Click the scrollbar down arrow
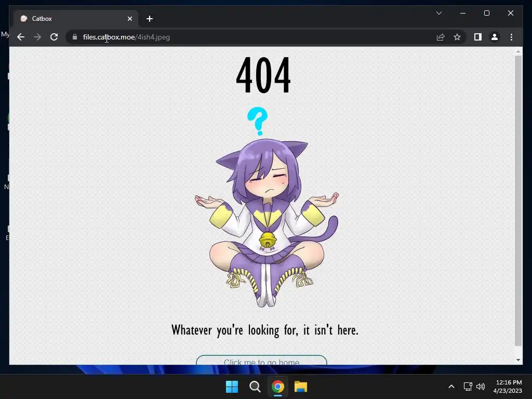 coord(518,360)
